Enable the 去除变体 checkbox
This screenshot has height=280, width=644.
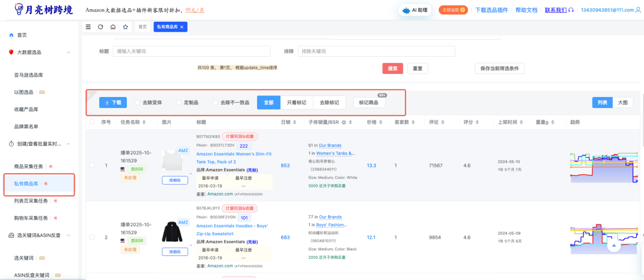point(137,103)
